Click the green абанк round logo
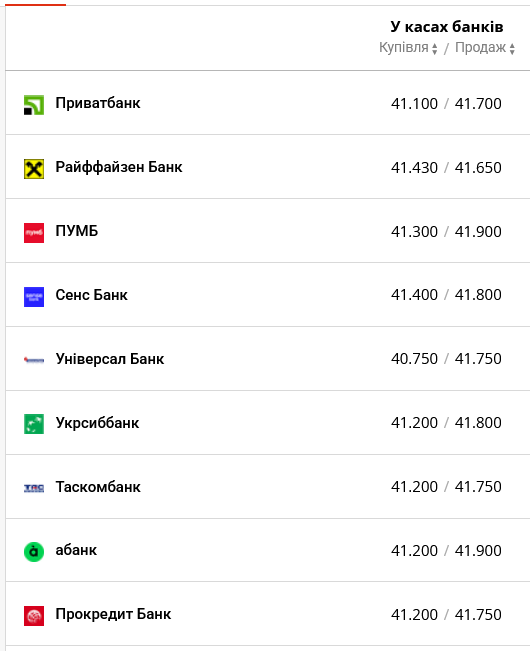Screen dimensions: 530x651 pos(34,552)
